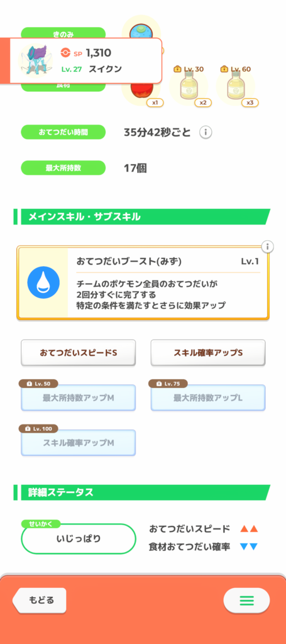Select the おてつだいスピードS sub skill

(79, 353)
